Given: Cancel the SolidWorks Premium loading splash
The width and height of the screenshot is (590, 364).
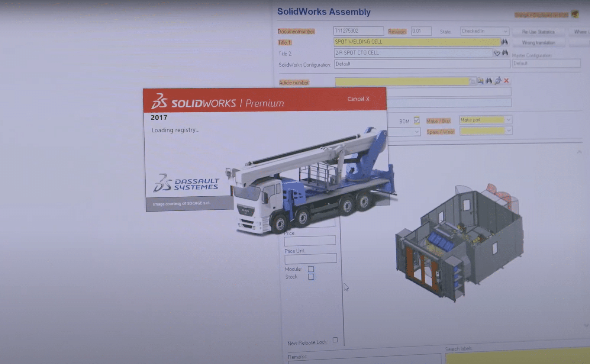Looking at the screenshot, I should pyautogui.click(x=358, y=99).
